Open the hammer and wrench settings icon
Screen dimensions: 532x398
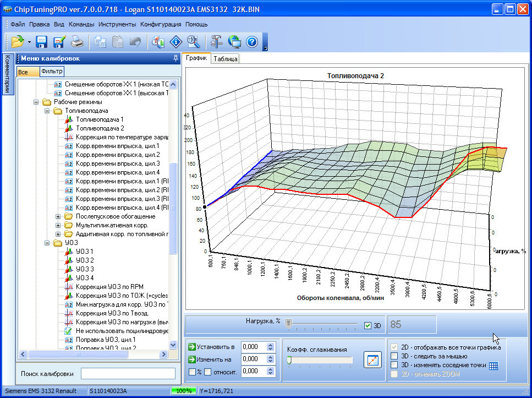tap(216, 41)
